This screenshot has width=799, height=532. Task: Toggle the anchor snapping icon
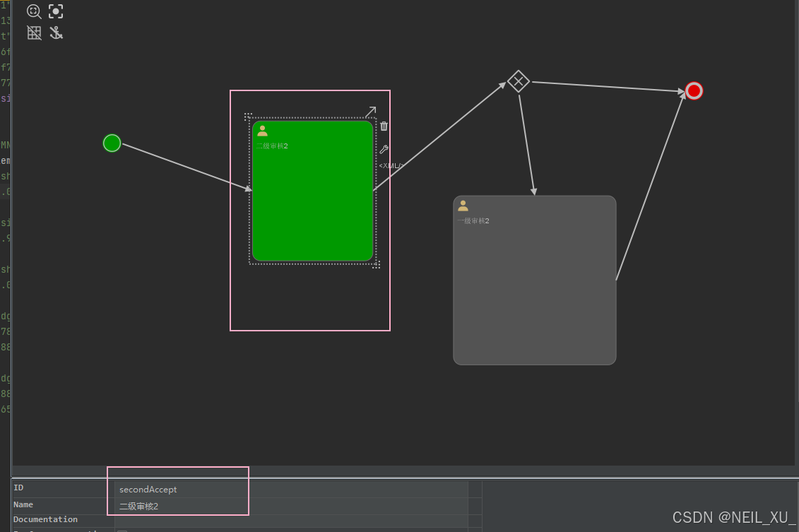[56, 32]
